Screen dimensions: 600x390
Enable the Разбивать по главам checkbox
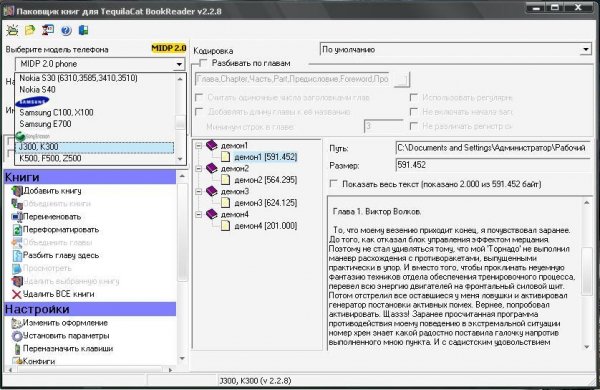coord(203,63)
